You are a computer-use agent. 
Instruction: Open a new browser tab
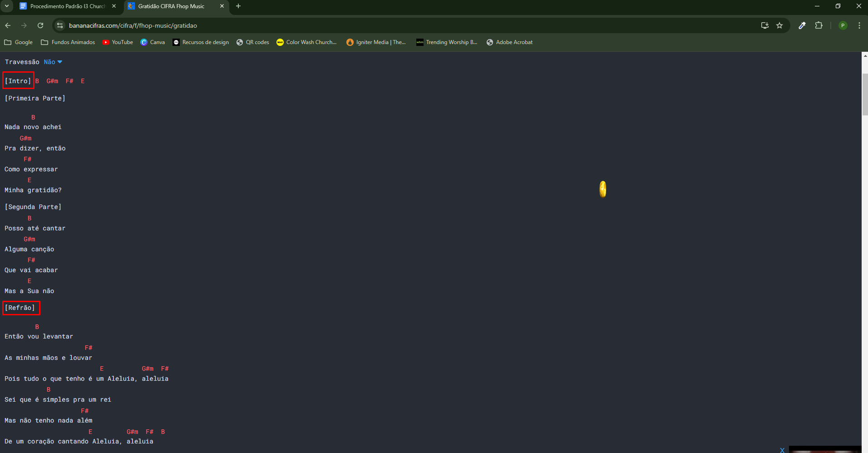(x=238, y=6)
